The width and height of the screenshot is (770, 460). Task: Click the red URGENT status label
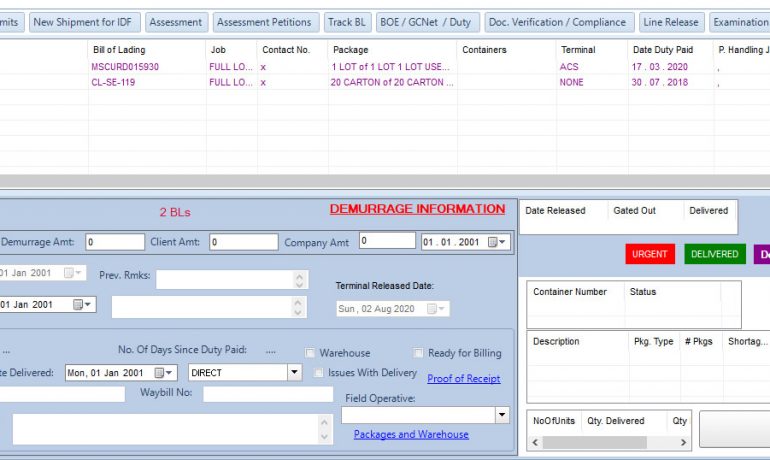click(649, 254)
